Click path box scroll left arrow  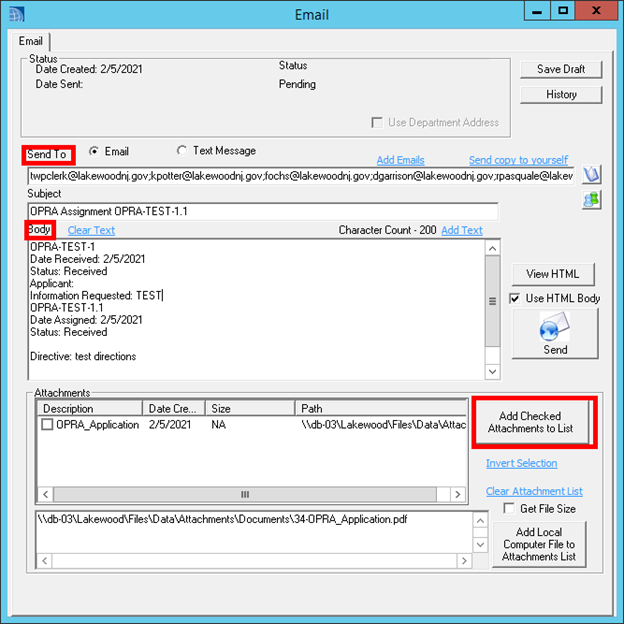coord(45,561)
